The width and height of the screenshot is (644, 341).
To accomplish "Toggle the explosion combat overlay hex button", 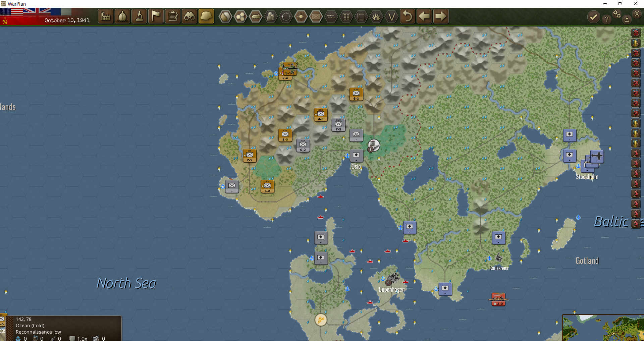I will pos(376,16).
